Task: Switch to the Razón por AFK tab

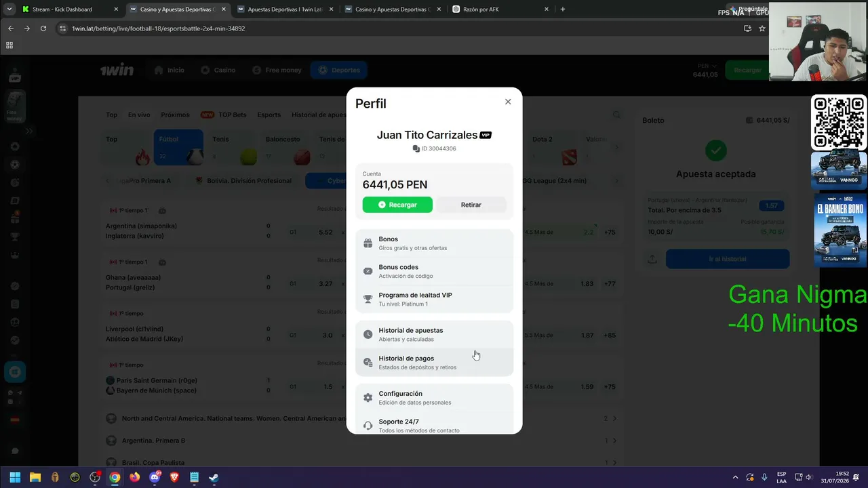Action: pyautogui.click(x=499, y=9)
